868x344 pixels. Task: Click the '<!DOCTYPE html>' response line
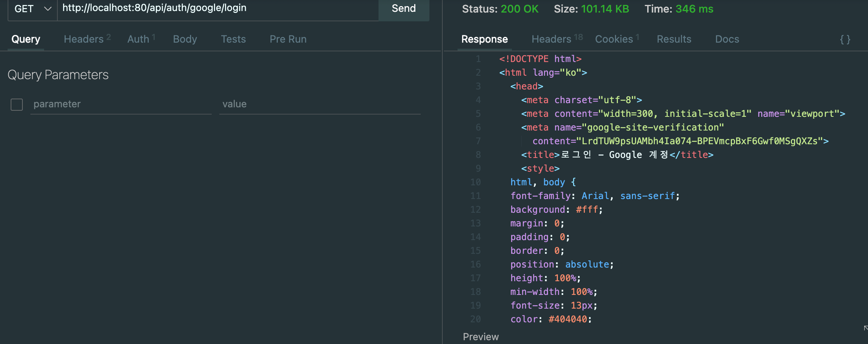pos(540,59)
